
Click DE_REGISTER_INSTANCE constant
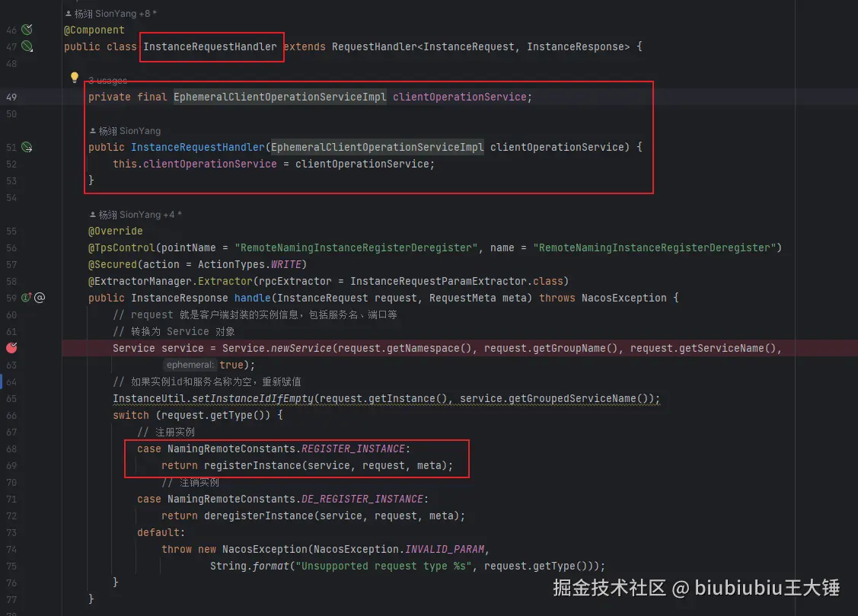(x=363, y=500)
